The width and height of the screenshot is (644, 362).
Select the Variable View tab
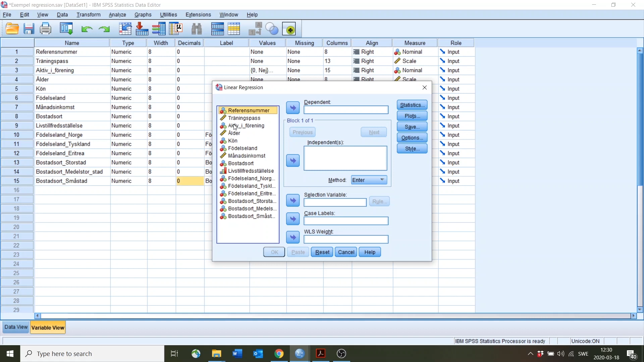pos(48,327)
